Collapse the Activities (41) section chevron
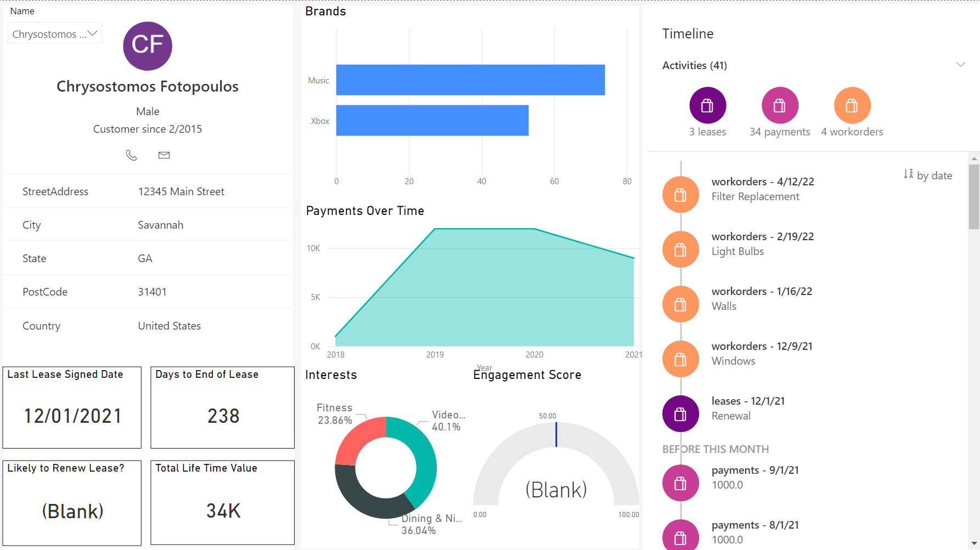 (x=960, y=65)
